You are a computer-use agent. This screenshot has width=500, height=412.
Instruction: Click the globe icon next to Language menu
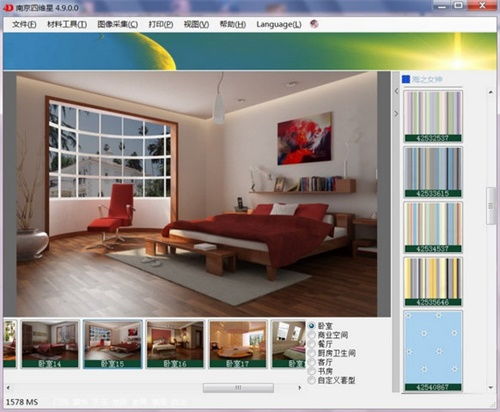314,24
